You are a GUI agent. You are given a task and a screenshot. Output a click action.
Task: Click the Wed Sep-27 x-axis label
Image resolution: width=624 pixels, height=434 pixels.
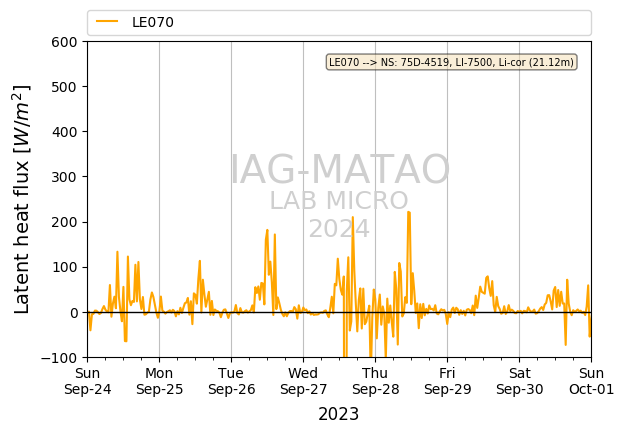point(303,381)
